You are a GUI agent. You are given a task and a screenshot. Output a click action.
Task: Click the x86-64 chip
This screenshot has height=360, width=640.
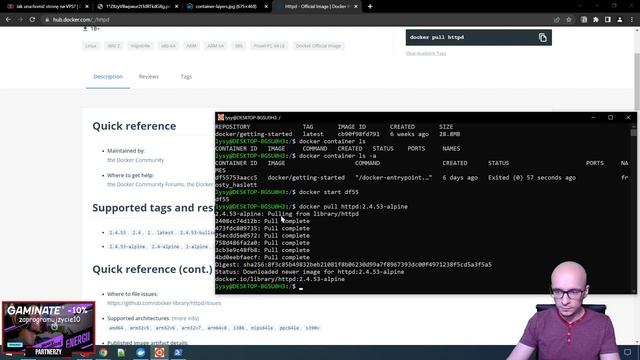(168, 46)
